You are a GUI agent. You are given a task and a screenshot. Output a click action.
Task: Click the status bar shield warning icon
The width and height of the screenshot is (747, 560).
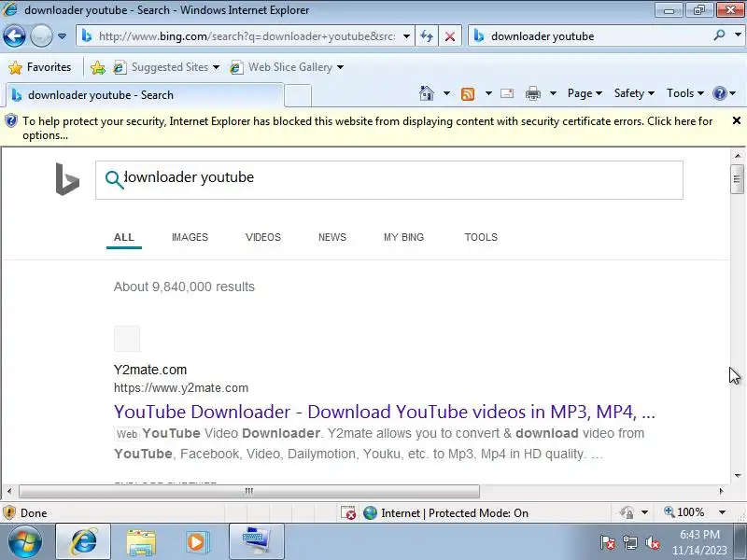pos(9,512)
